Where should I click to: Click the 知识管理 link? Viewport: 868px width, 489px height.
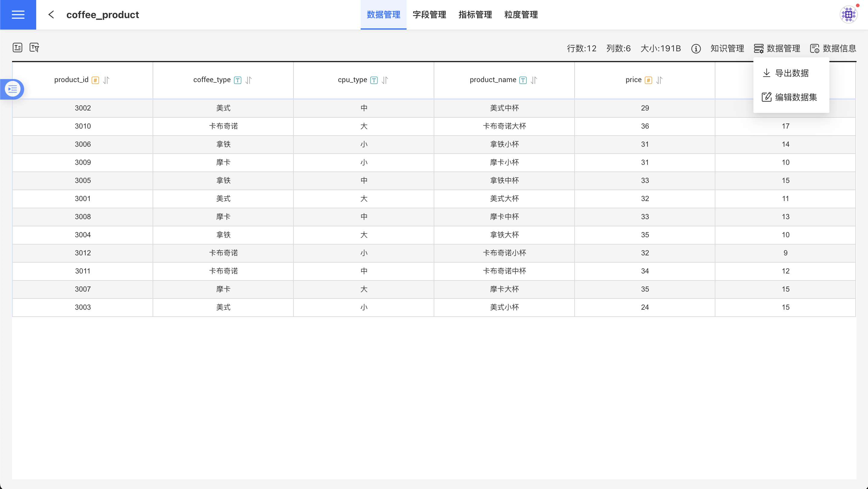(x=727, y=49)
